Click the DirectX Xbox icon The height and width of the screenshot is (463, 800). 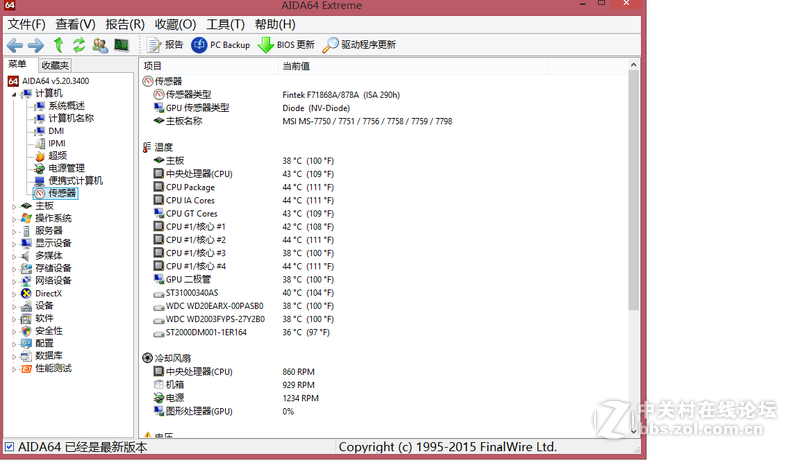tap(27, 294)
